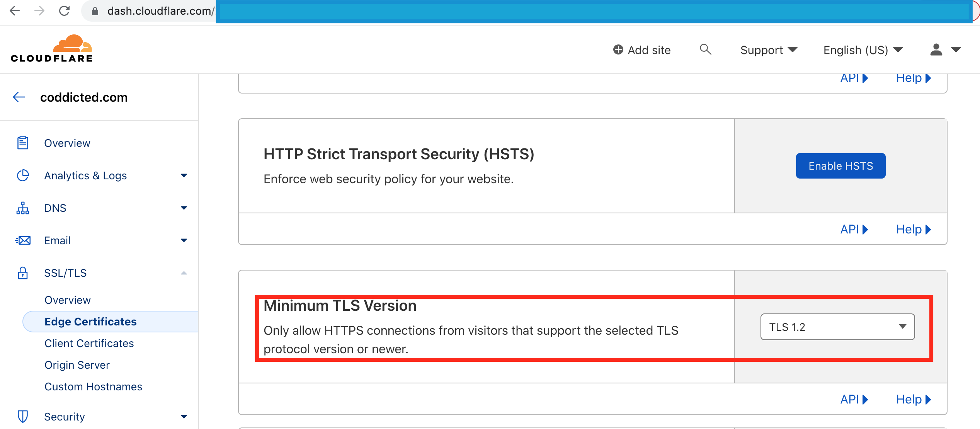Viewport: 980px width, 429px height.
Task: Open the Minimum TLS Version dropdown
Action: coord(837,327)
